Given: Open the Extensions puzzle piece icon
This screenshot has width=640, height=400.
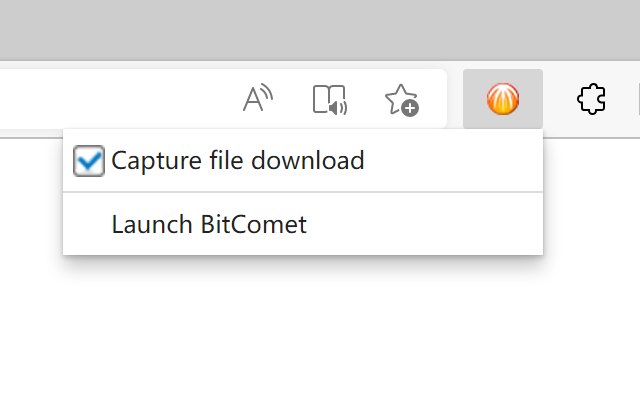Looking at the screenshot, I should [591, 99].
